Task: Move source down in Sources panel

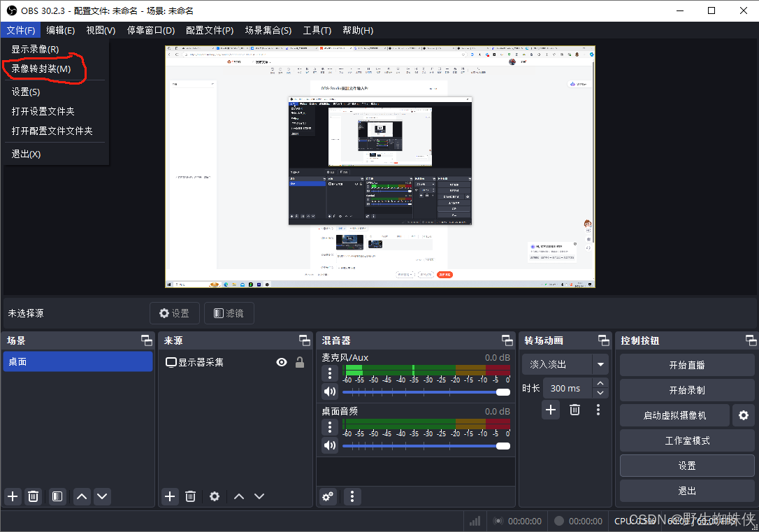Action: (x=259, y=496)
